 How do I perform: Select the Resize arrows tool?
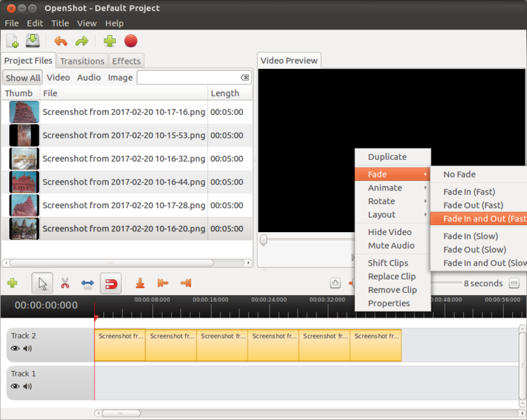click(88, 283)
